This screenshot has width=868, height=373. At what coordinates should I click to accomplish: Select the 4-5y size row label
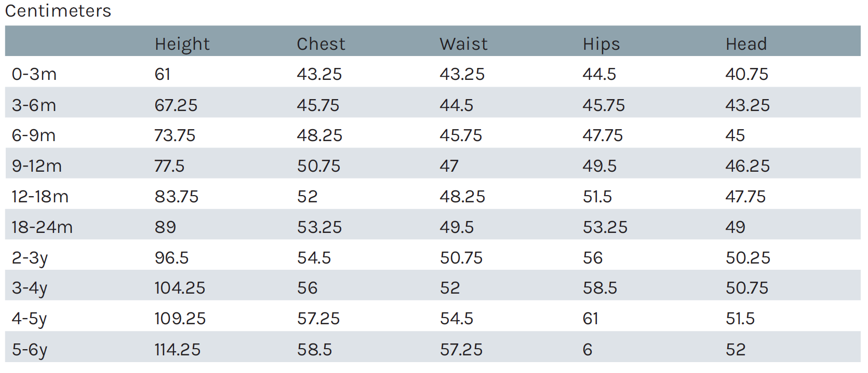click(30, 319)
